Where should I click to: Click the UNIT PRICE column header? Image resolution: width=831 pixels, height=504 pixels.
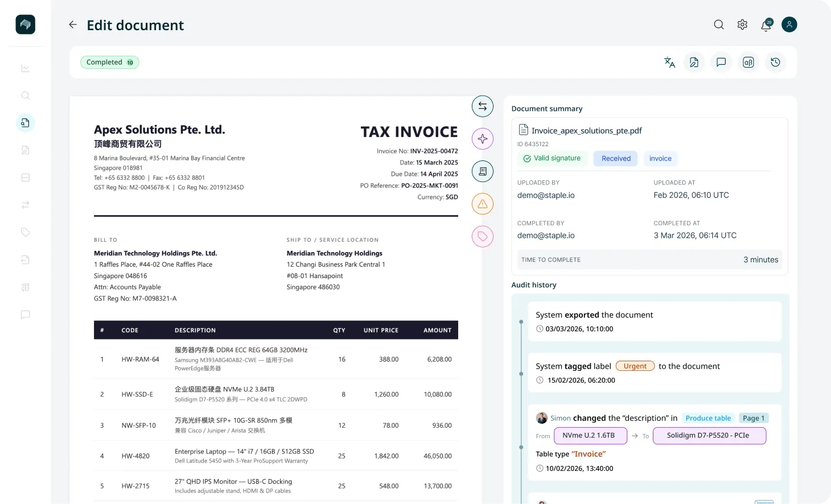381,330
